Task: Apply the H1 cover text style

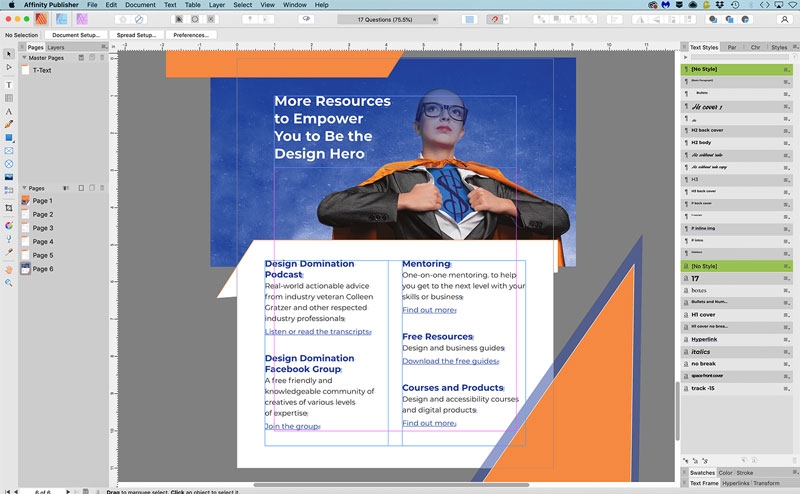Action: coord(705,315)
